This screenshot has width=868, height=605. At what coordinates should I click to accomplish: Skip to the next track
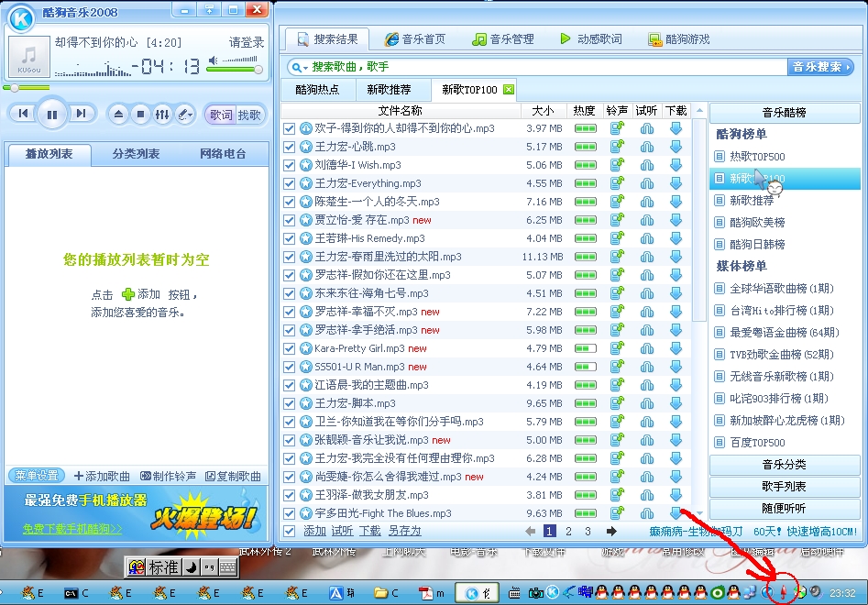click(x=81, y=114)
